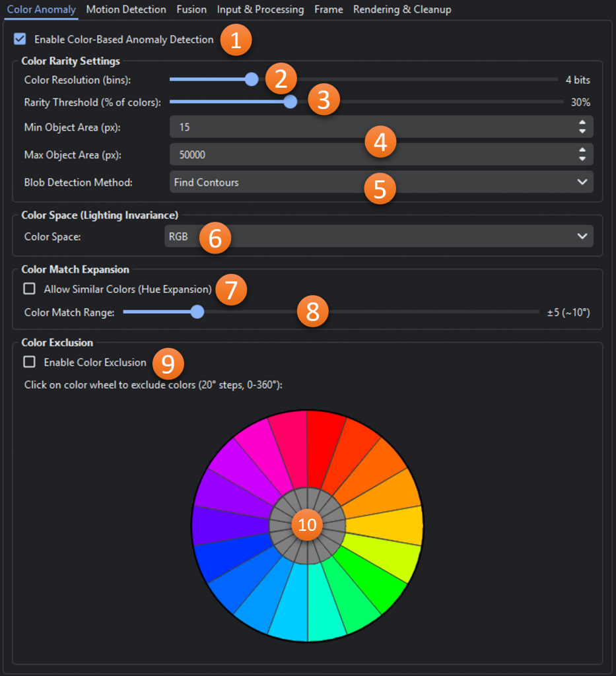Tick the Enable Color Exclusion checkbox
The image size is (616, 676).
[30, 362]
